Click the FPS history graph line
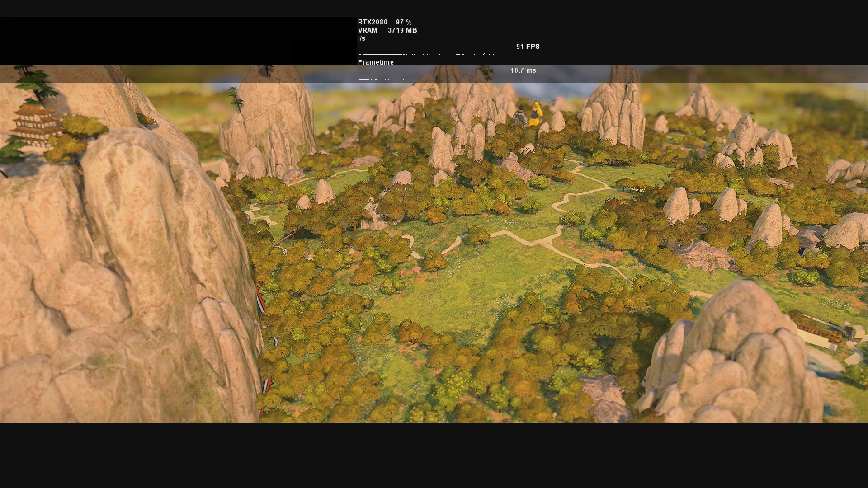The height and width of the screenshot is (488, 868). click(x=433, y=54)
